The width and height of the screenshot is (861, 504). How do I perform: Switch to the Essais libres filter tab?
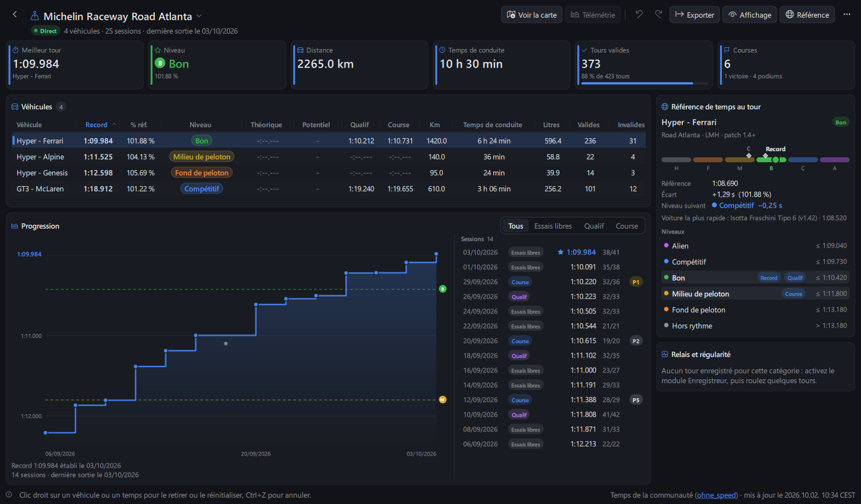553,226
